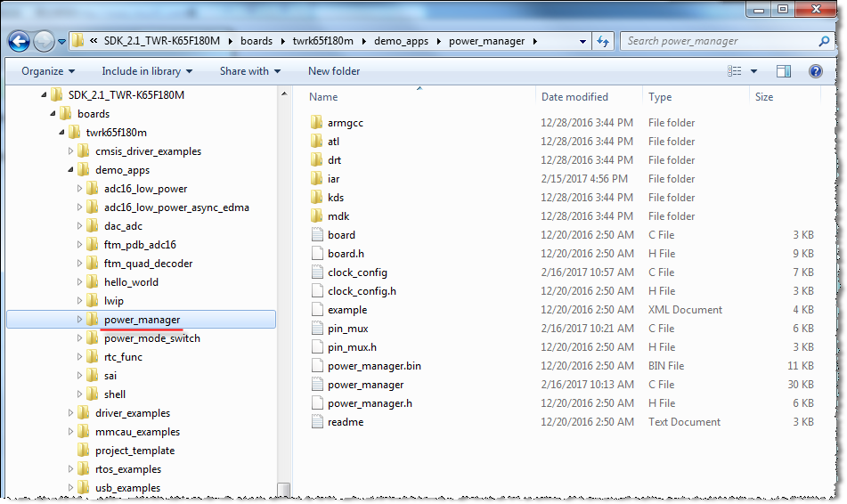
Task: Create a New folder
Action: 334,71
